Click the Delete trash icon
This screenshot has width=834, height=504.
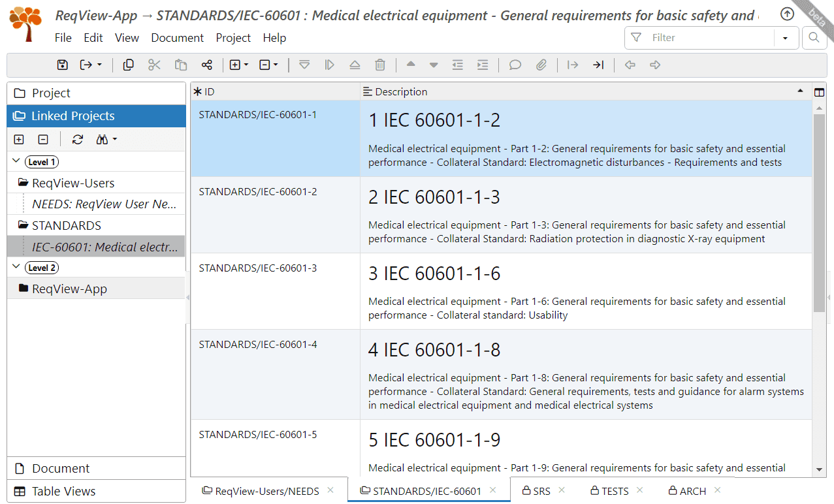pyautogui.click(x=380, y=65)
